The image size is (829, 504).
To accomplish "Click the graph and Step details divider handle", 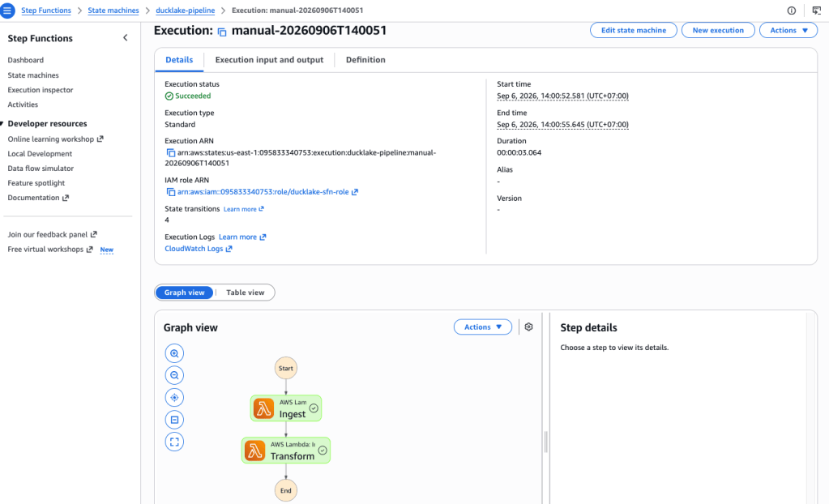I will (x=545, y=442).
